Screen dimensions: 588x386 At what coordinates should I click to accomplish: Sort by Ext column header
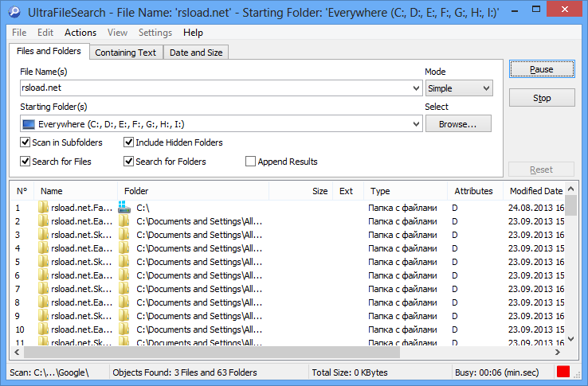point(348,191)
